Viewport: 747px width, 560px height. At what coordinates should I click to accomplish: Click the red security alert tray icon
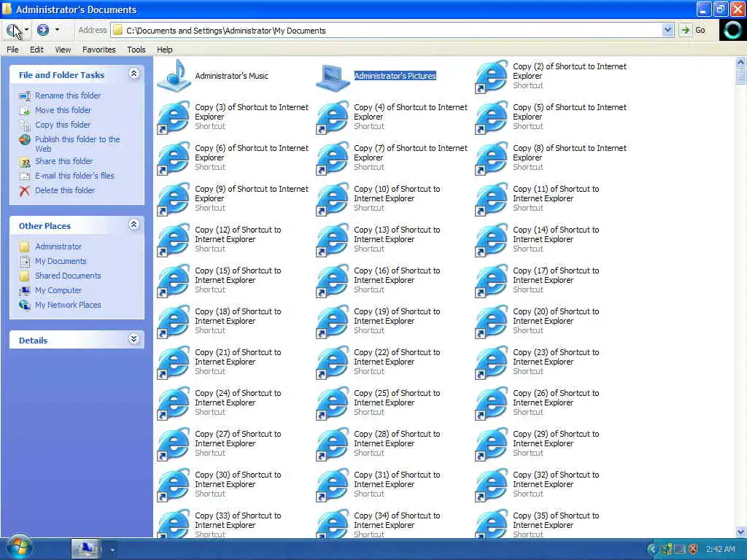point(693,549)
